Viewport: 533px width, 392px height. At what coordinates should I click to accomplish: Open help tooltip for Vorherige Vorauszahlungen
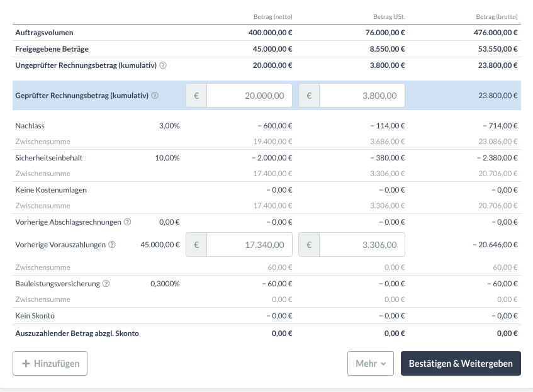coord(112,245)
